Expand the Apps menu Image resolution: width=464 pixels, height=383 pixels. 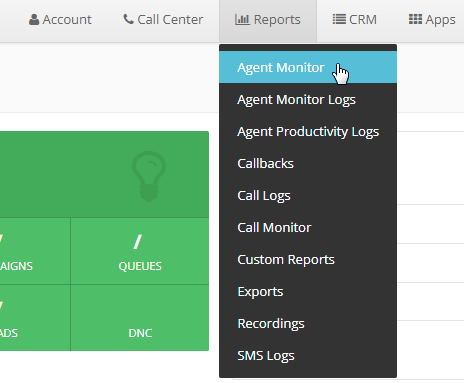click(432, 20)
